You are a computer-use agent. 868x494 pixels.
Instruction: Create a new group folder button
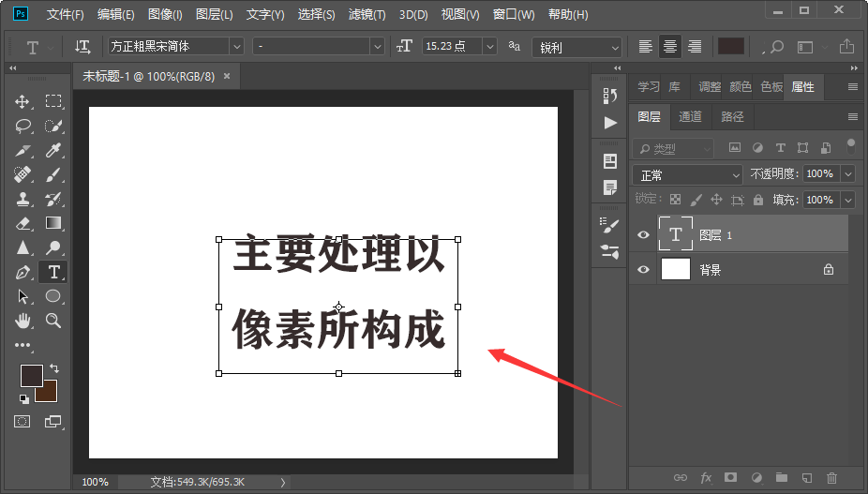[x=782, y=477]
